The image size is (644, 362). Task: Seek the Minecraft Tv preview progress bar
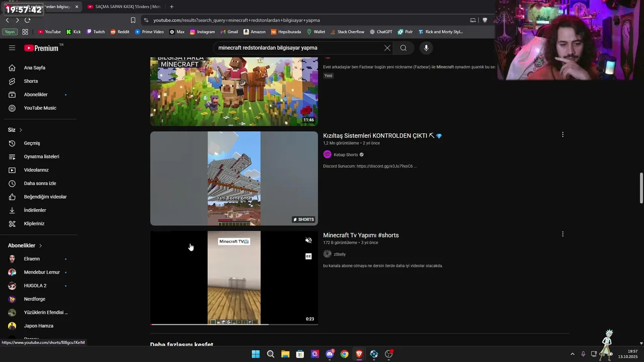[234, 324]
